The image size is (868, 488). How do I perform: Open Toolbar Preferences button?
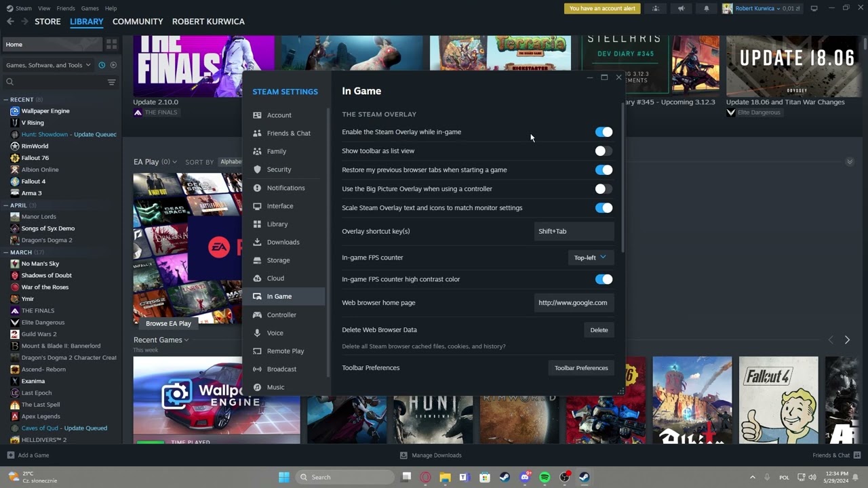(x=581, y=368)
